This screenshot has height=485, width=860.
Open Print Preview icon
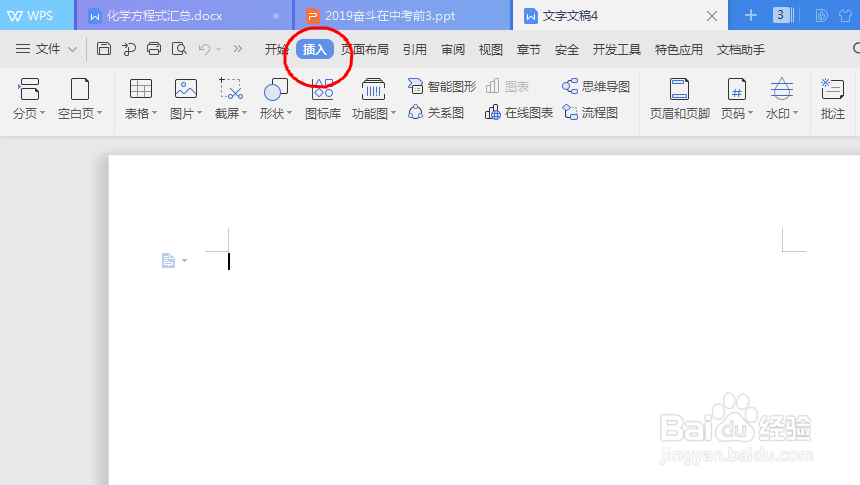(179, 49)
